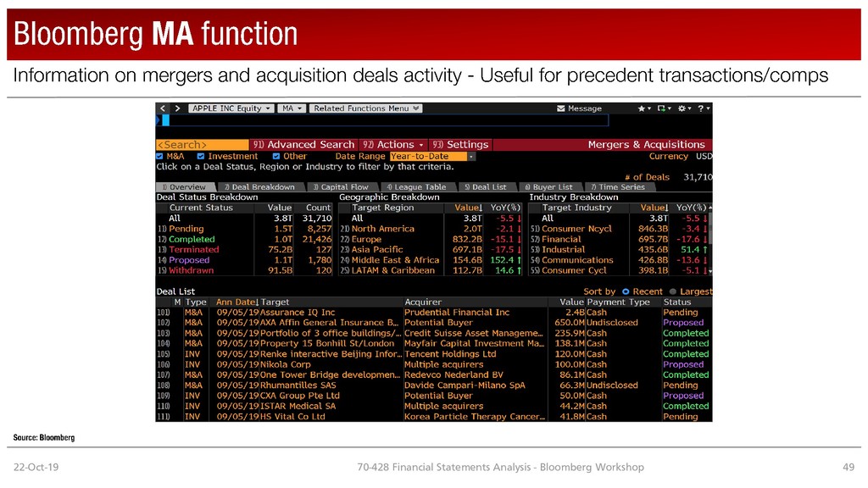Open the Actions dropdown menu
Screen dimensions: 868x488
pos(393,144)
